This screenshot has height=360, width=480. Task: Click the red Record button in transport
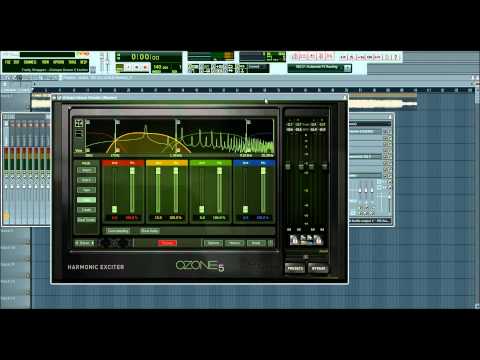click(x=145, y=68)
